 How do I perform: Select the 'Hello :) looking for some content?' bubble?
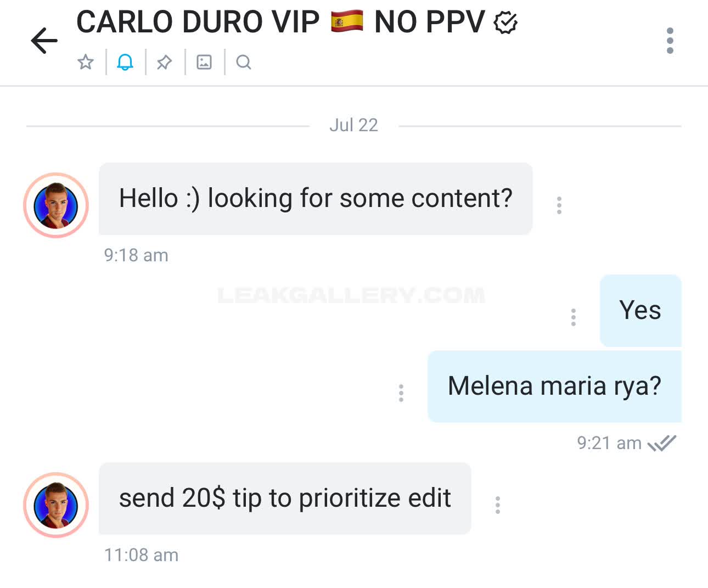(316, 199)
